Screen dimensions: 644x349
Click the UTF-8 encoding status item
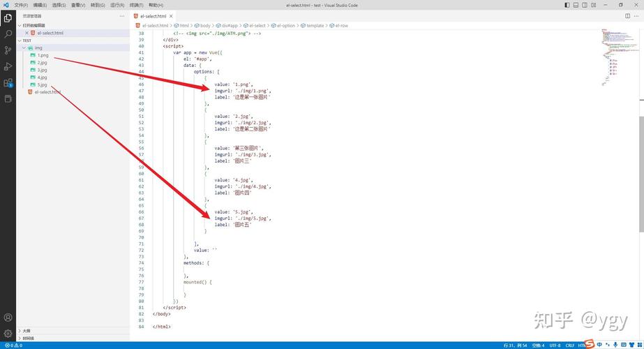pyautogui.click(x=555, y=346)
